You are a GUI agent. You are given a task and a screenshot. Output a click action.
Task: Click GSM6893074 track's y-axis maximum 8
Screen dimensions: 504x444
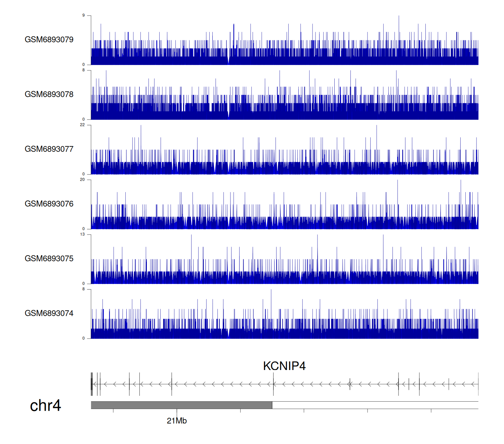coord(83,289)
